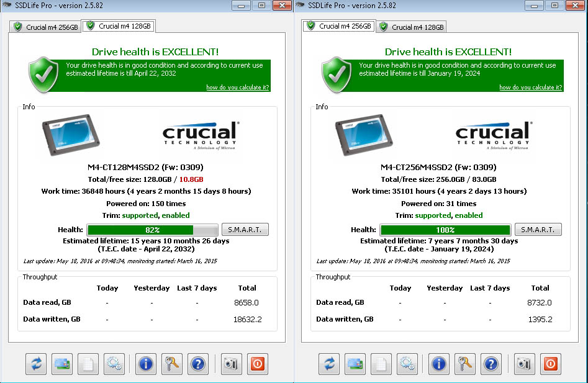Click the Crucial Technology logo above M4-CT256M4SSD2
588x383 pixels.
click(494, 135)
